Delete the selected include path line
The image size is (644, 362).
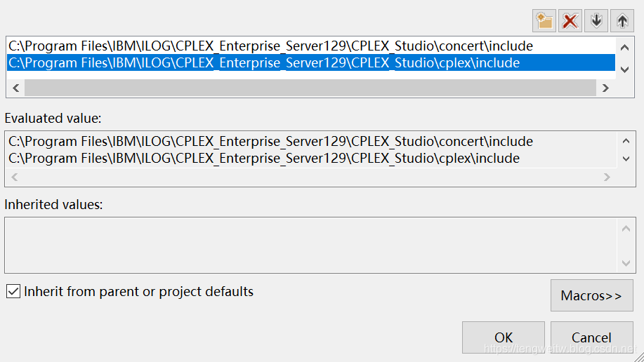coord(570,20)
